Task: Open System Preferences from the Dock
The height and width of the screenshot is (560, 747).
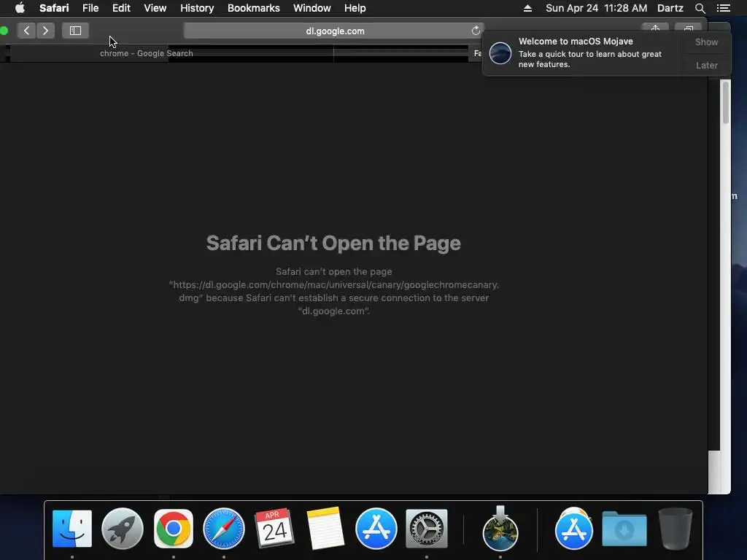Action: (x=426, y=529)
